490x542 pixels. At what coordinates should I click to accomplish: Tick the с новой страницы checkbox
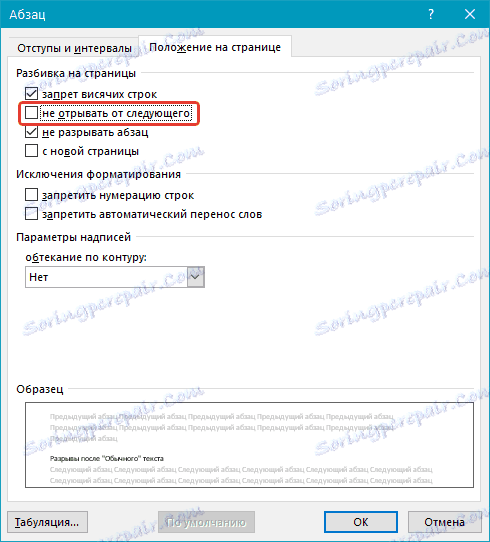tap(31, 151)
